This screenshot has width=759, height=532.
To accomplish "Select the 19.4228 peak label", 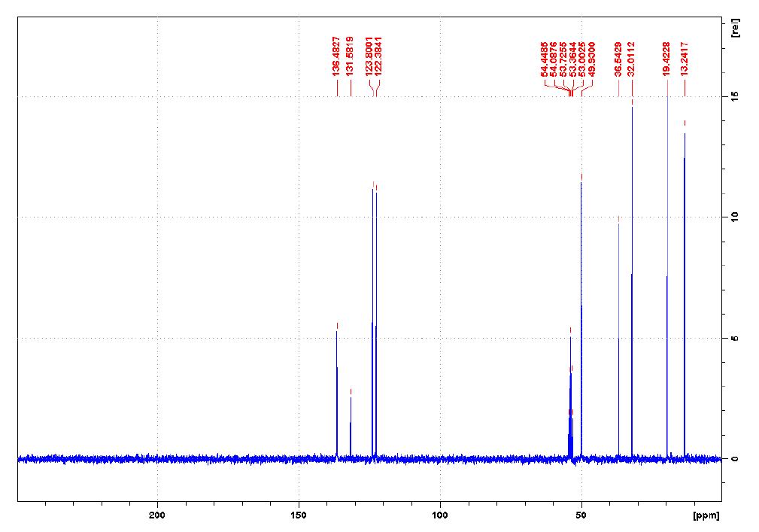I will click(x=667, y=59).
